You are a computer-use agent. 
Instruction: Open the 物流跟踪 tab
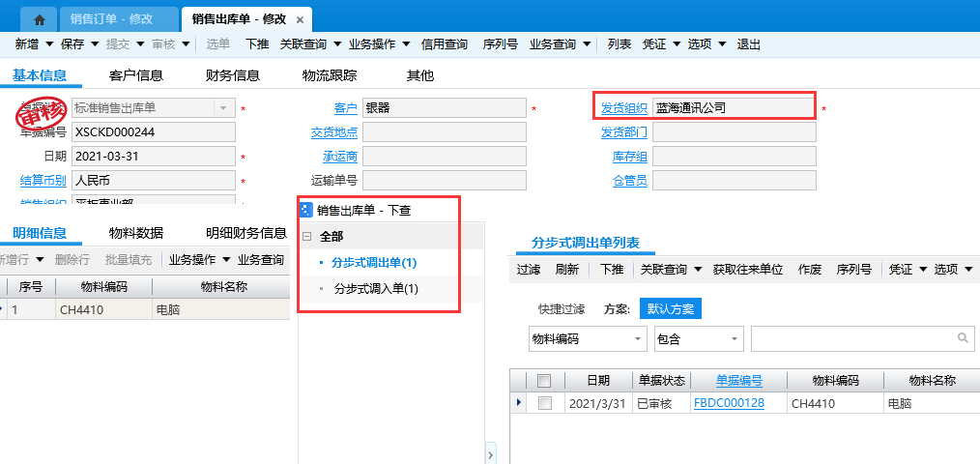click(x=330, y=75)
